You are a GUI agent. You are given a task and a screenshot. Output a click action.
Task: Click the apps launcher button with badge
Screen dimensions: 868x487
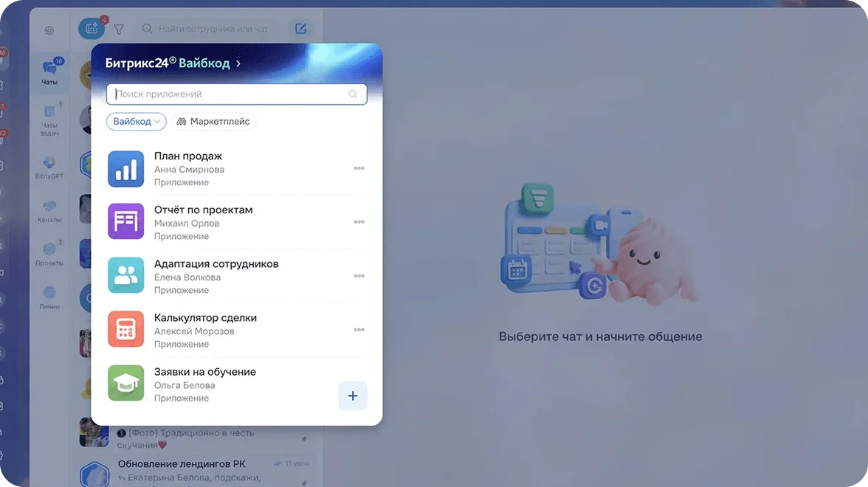click(92, 29)
